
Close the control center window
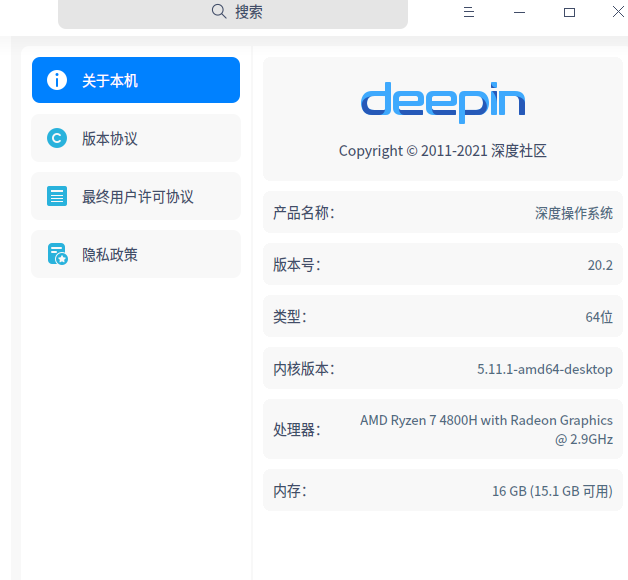click(618, 12)
